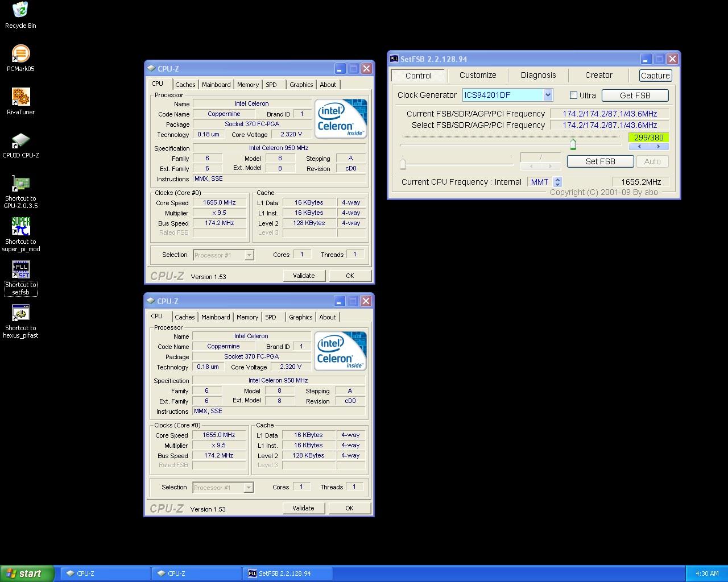Image resolution: width=728 pixels, height=582 pixels.
Task: Click Validate in upper CPU-Z window
Action: tap(304, 276)
